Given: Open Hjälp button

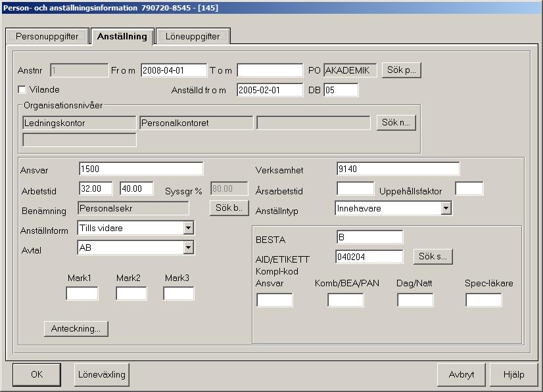Looking at the screenshot, I should click(514, 374).
